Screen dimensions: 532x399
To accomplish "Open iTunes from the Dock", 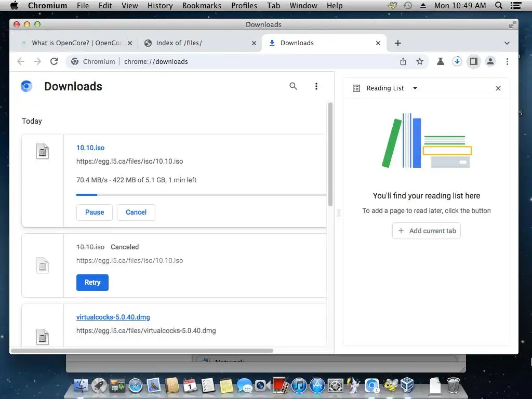I will coord(299,385).
